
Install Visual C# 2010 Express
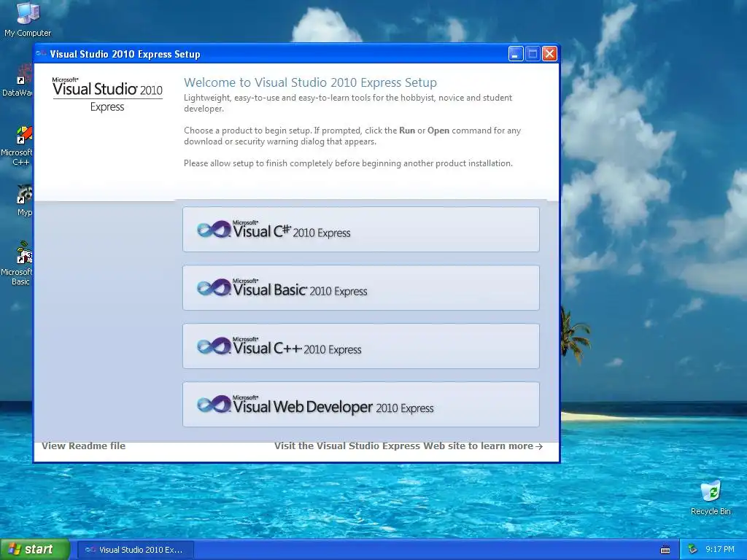pyautogui.click(x=360, y=230)
